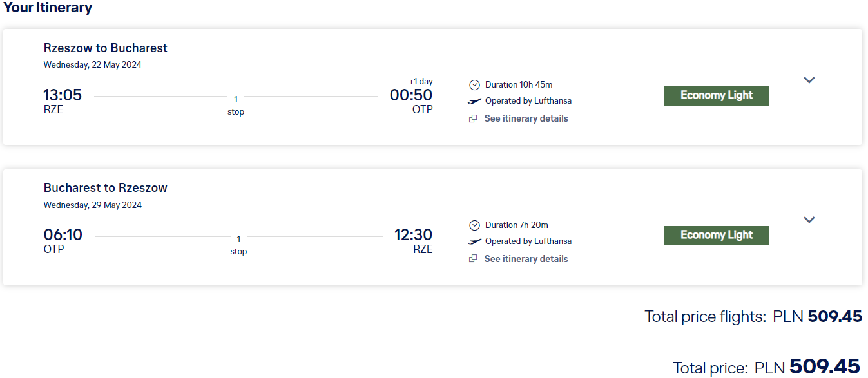
Task: Select the return Economy Light fare badge
Action: 717,236
